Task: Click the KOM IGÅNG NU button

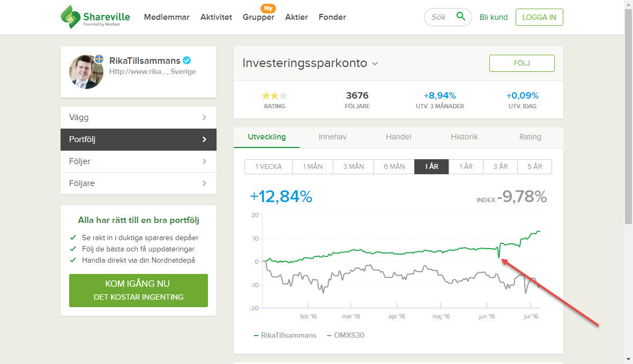Action: coord(138,290)
